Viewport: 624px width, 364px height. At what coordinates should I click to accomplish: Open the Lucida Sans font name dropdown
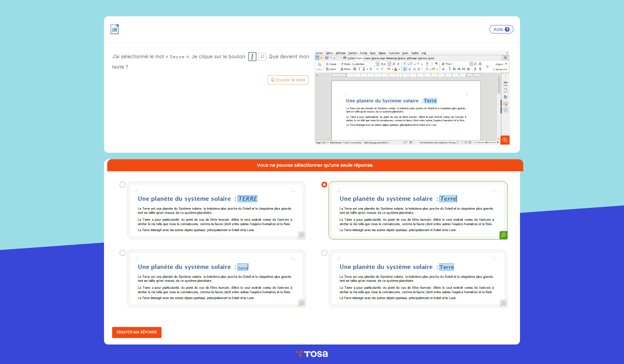(377, 64)
